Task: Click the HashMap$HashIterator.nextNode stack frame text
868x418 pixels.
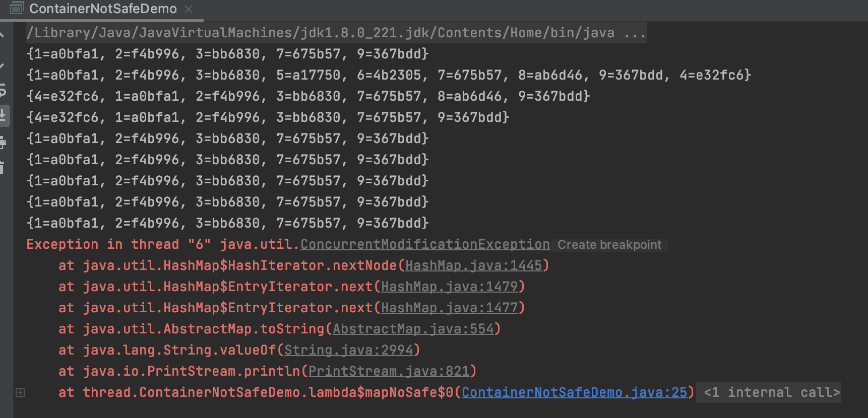Action: point(240,265)
